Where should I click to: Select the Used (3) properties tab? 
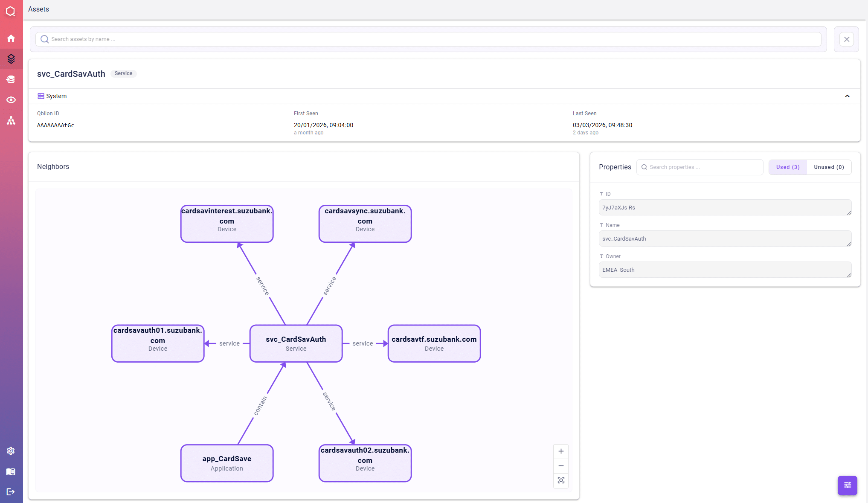pos(787,167)
